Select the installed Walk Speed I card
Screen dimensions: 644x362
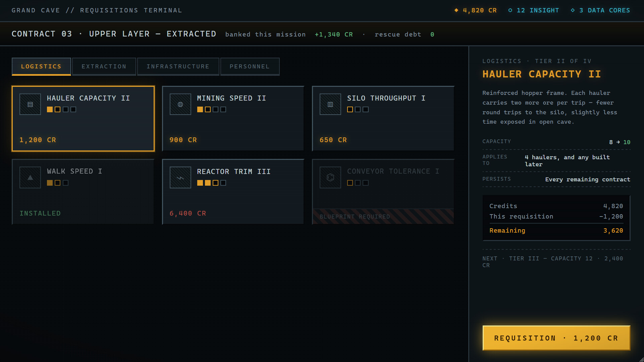(83, 192)
